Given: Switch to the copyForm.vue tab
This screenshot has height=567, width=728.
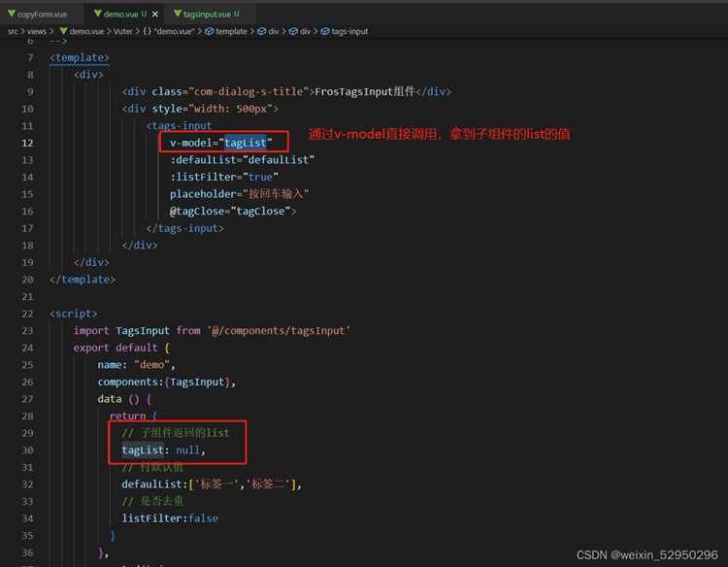Looking at the screenshot, I should point(38,14).
